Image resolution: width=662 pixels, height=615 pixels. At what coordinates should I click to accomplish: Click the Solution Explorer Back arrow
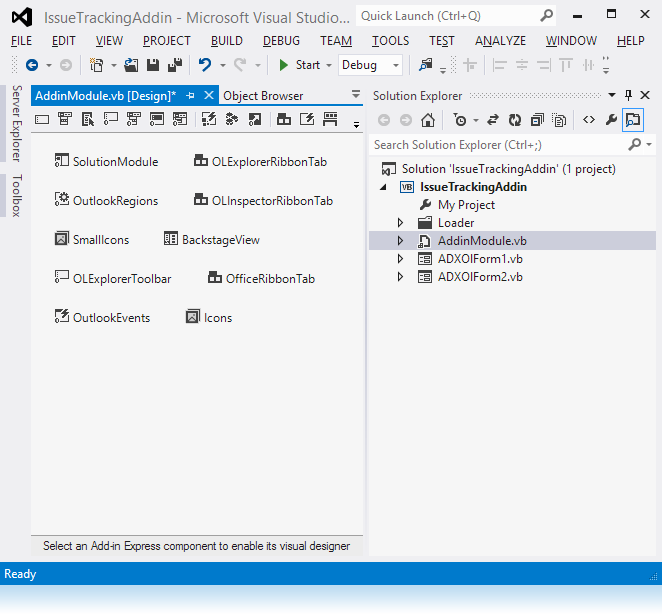(x=384, y=120)
